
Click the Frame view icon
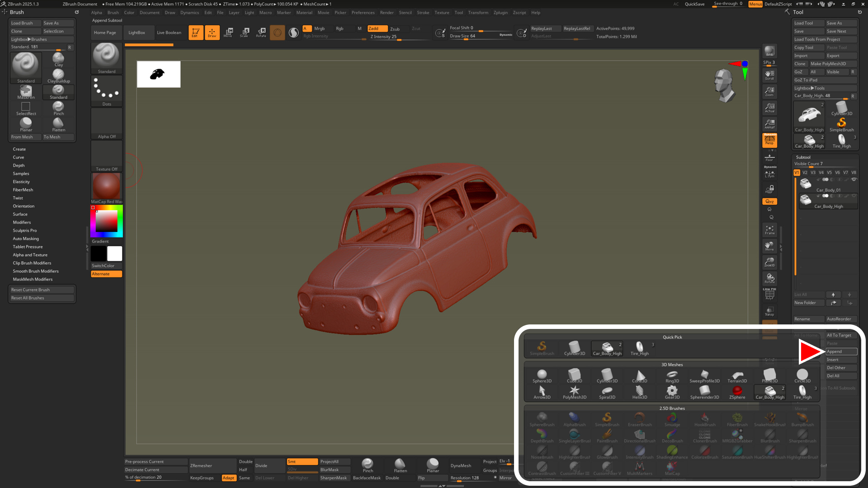point(769,230)
